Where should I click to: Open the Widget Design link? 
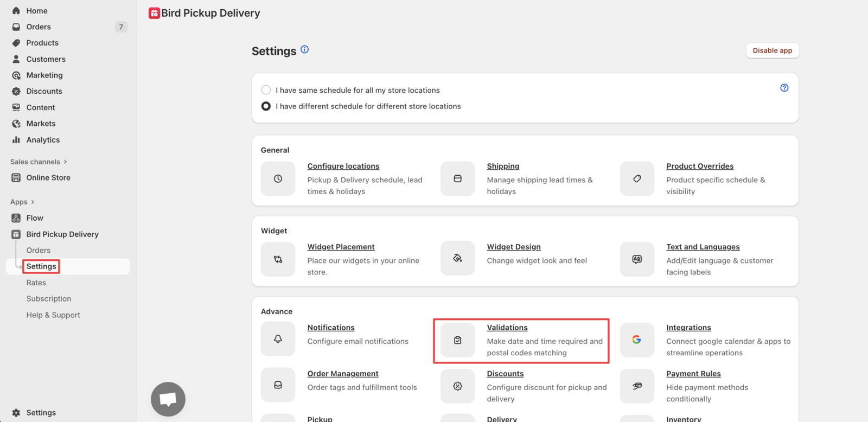pyautogui.click(x=514, y=247)
